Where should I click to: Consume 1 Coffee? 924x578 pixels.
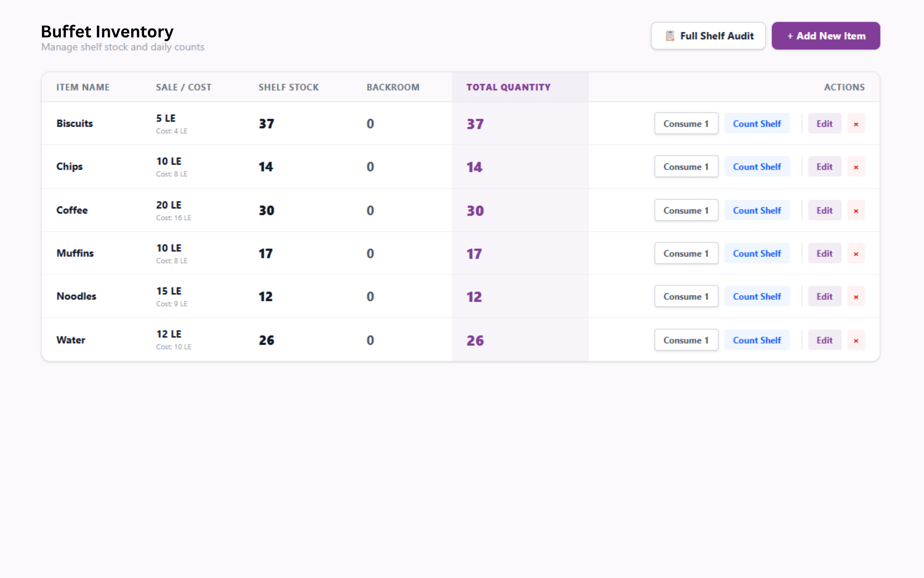pos(686,210)
